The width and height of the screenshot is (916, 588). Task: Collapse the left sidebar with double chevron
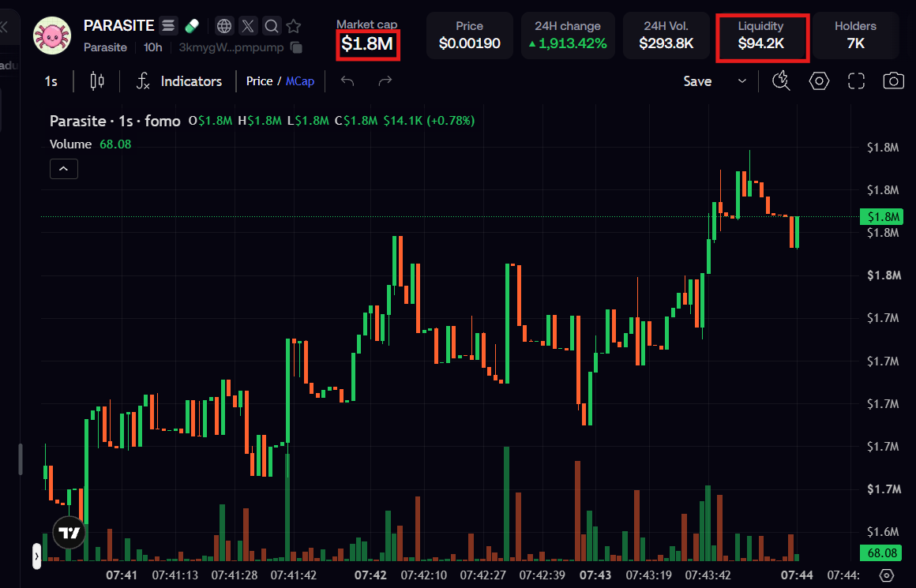tap(3, 26)
